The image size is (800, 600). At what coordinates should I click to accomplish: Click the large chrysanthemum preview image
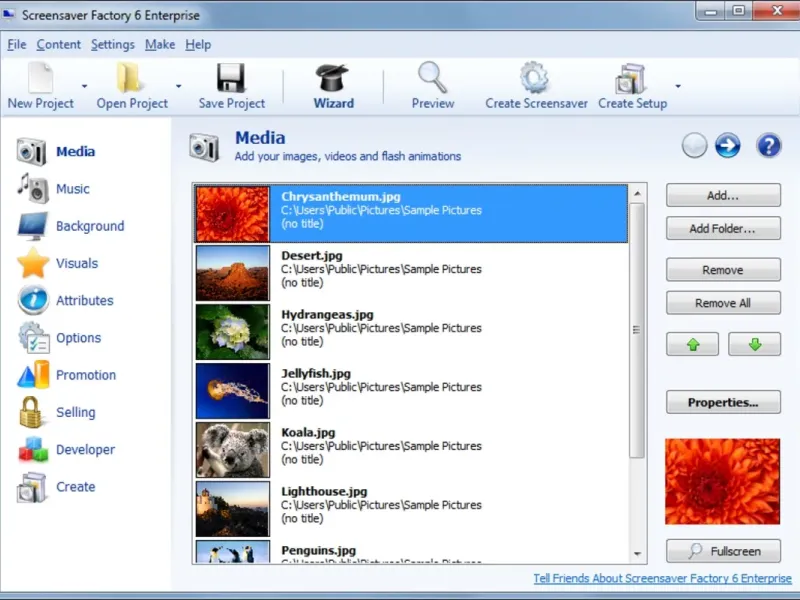click(x=722, y=481)
